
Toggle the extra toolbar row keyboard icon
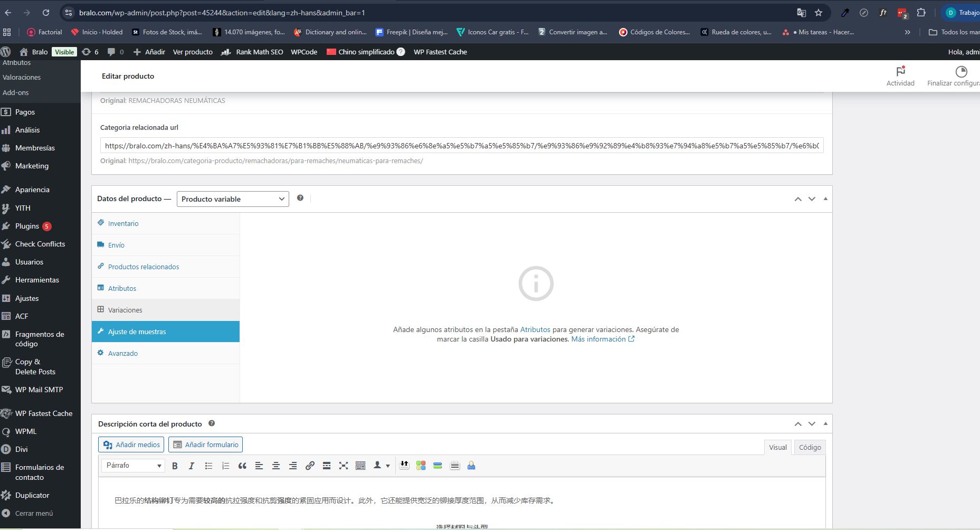pyautogui.click(x=360, y=466)
